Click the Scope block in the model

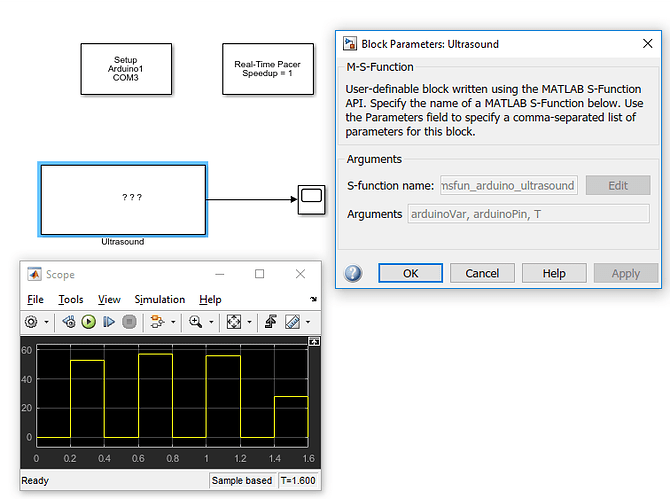coord(311,200)
